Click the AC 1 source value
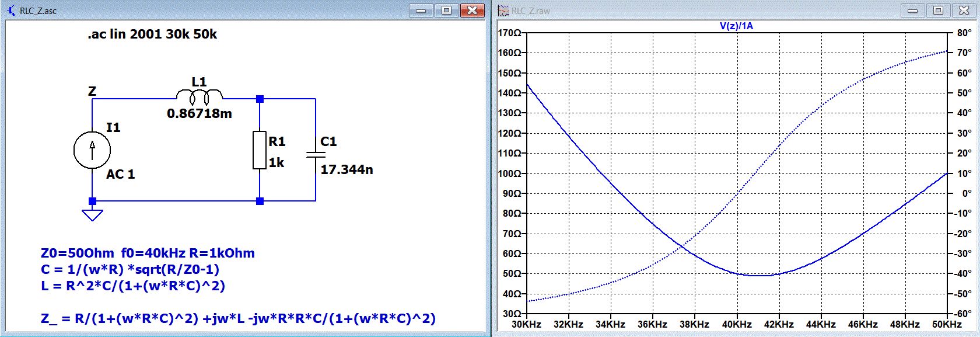Screen dimensions: 980x337 [x=120, y=174]
